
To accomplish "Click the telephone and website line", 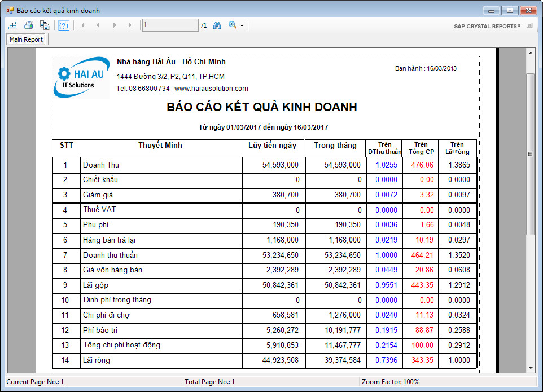I will pyautogui.click(x=182, y=88).
